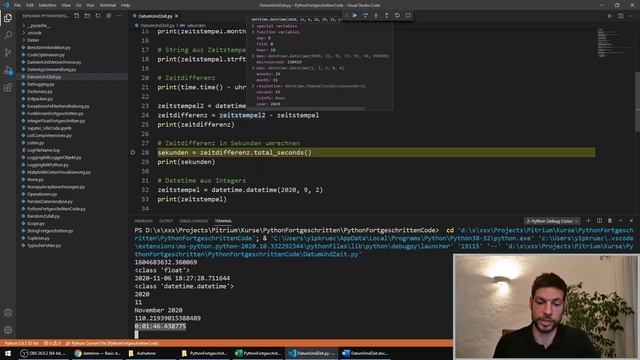Switch to the Problems panel tab
The width and height of the screenshot is (640, 360).
[143, 221]
